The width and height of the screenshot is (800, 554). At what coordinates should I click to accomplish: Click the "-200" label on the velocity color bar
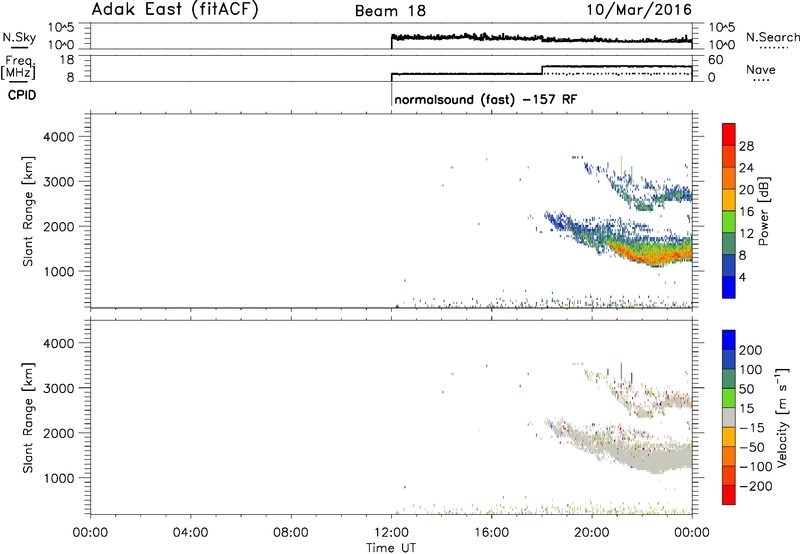(756, 486)
